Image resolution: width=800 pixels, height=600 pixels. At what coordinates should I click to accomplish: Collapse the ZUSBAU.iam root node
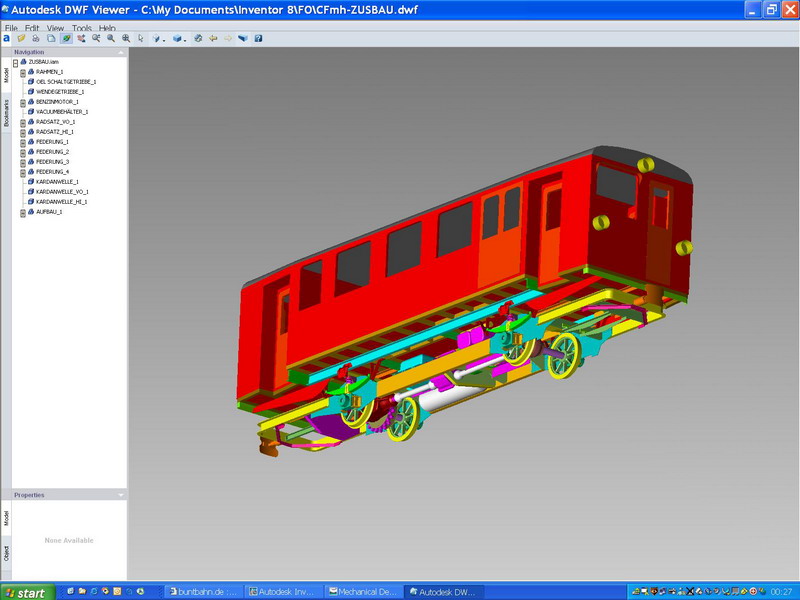pyautogui.click(x=15, y=63)
